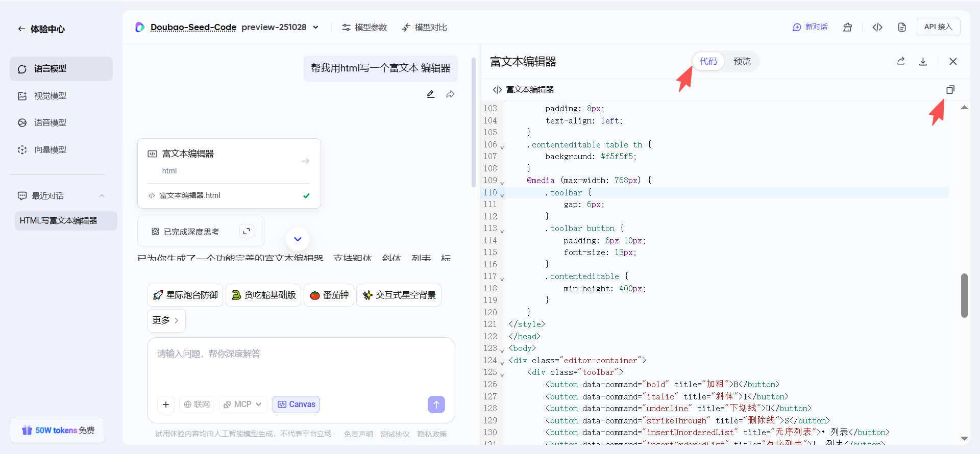Open the 语音模型 sidebar item

61,123
